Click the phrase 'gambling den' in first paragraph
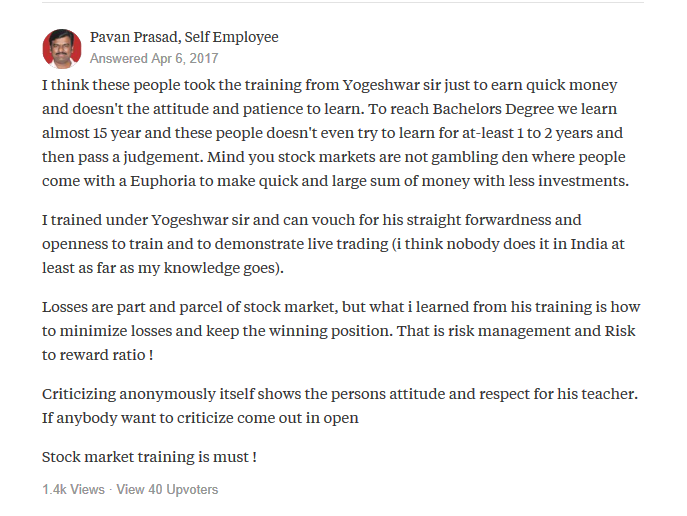The image size is (687, 516). 479,157
